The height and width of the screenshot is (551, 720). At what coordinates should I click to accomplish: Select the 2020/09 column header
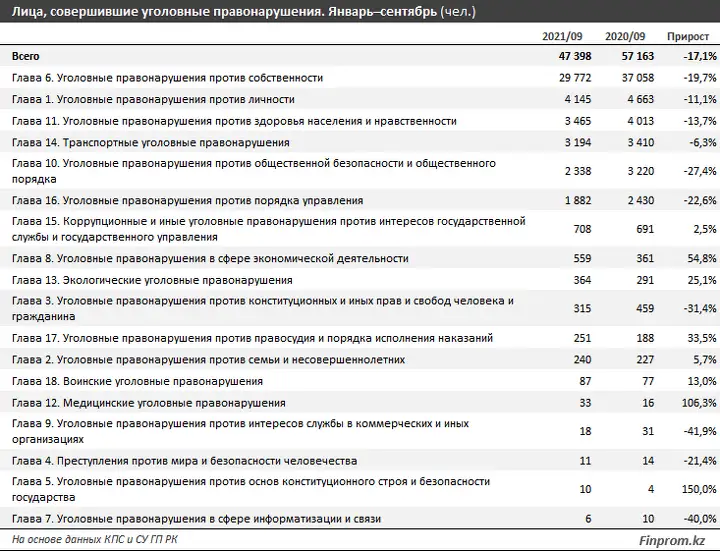click(x=625, y=36)
